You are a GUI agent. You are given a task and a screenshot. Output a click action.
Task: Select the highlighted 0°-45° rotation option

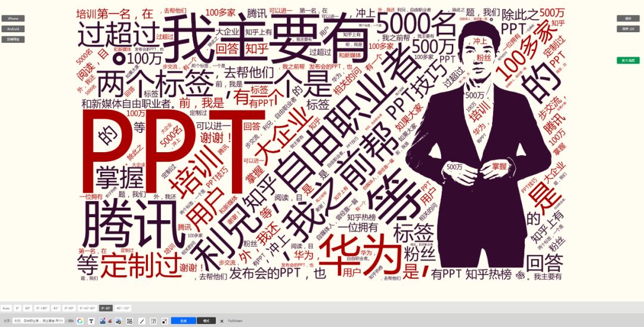(106, 308)
